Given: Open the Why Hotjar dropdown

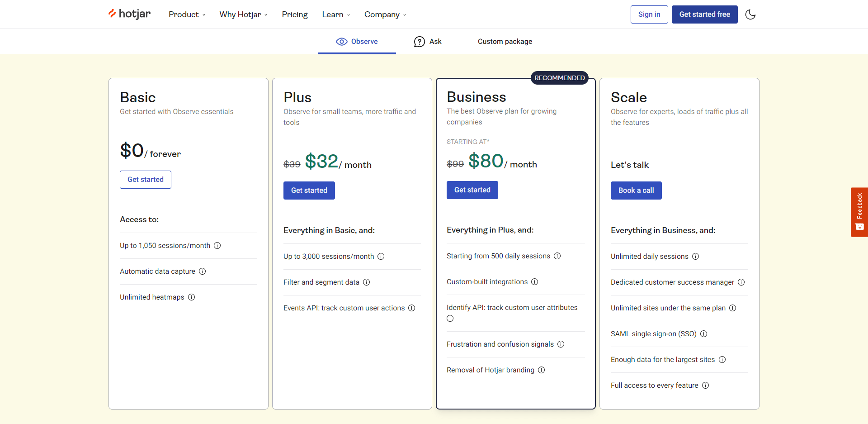Looking at the screenshot, I should pos(243,14).
